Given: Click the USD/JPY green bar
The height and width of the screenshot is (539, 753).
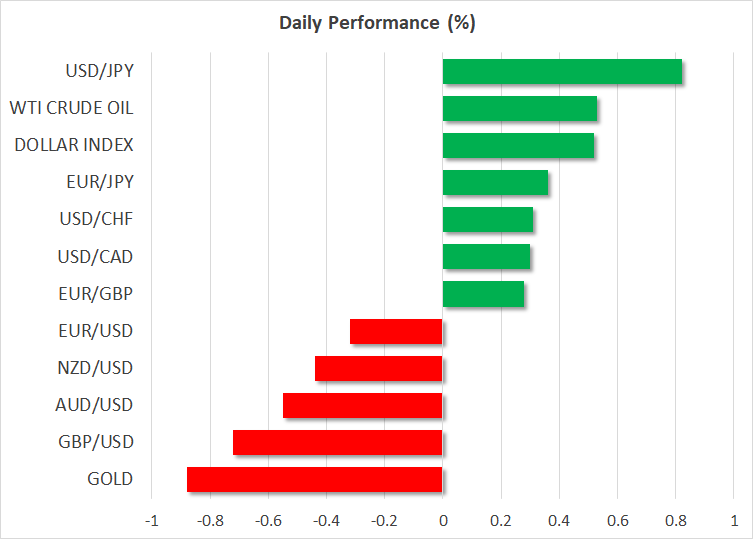Looking at the screenshot, I should 561,71.
